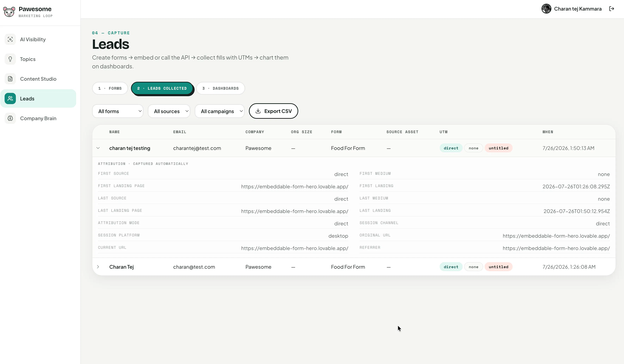The height and width of the screenshot is (364, 624).
Task: Click the name charan tej testing
Action: tap(130, 148)
